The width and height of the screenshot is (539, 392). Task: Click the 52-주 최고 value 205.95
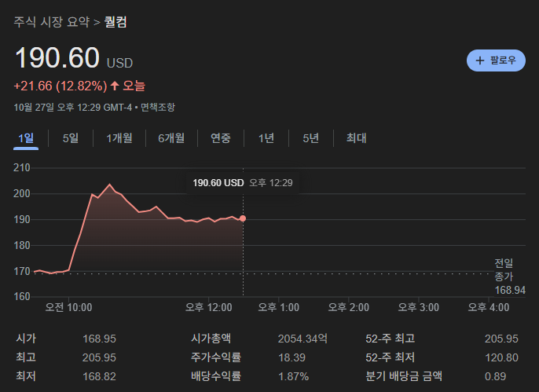tap(501, 339)
